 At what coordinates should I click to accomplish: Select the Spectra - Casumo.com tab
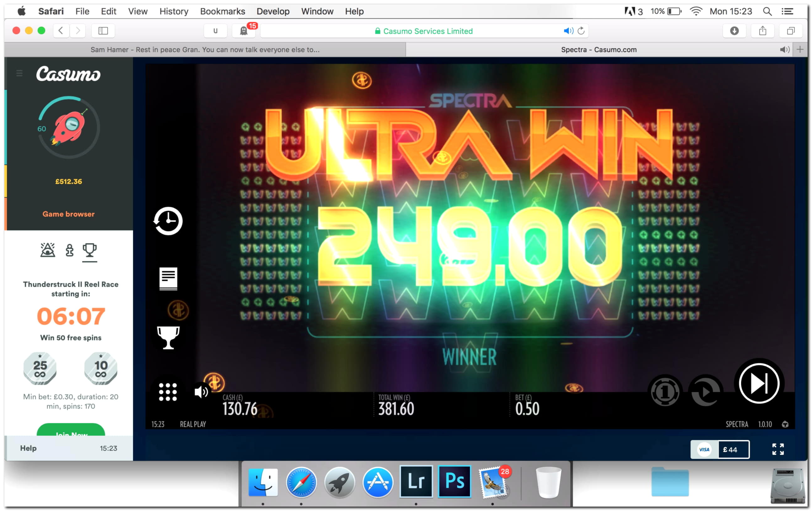pyautogui.click(x=599, y=50)
